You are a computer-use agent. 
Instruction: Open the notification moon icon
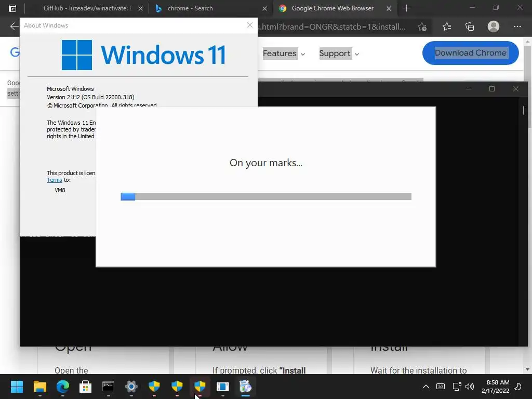pyautogui.click(x=518, y=387)
